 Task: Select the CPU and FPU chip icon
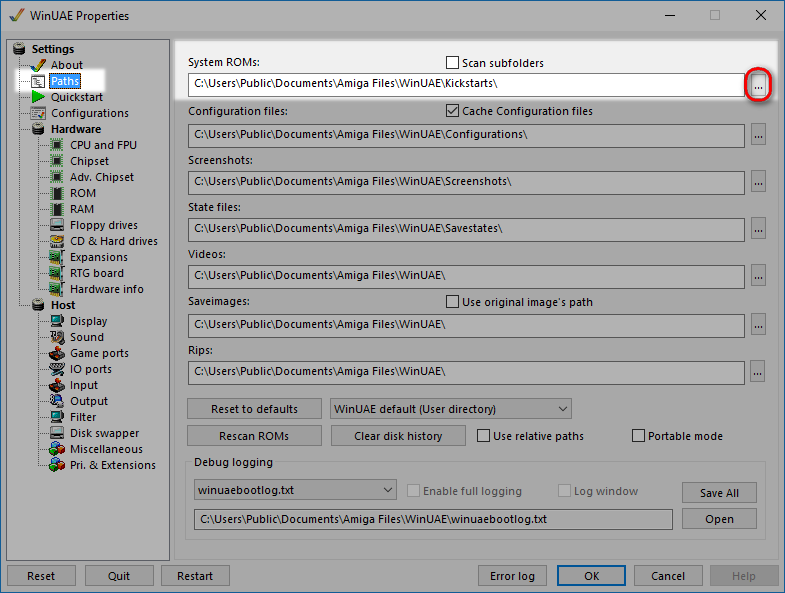57,145
